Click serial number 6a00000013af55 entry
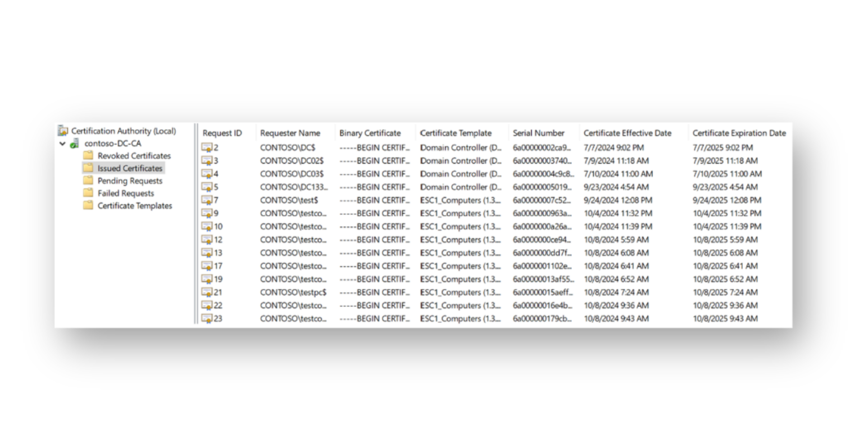Image resolution: width=868 pixels, height=444 pixels. (543, 279)
